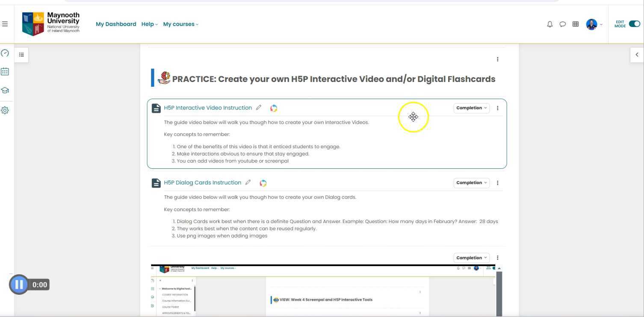644x317 pixels.
Task: Click the Maynooth University logo
Action: click(x=51, y=24)
